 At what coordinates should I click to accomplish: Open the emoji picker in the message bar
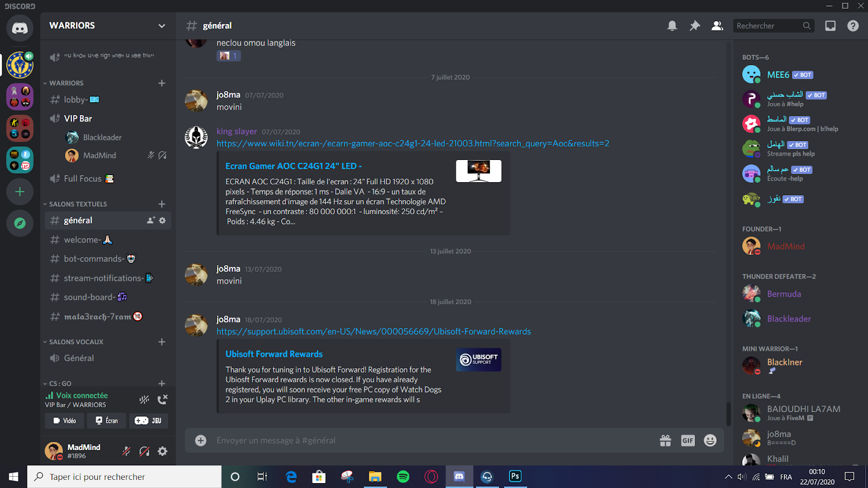click(x=710, y=440)
